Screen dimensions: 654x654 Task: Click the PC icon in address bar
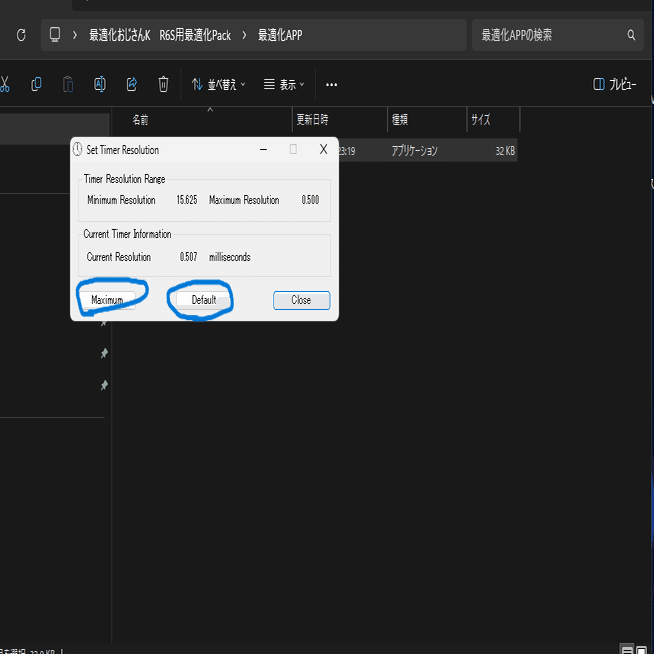[x=55, y=35]
